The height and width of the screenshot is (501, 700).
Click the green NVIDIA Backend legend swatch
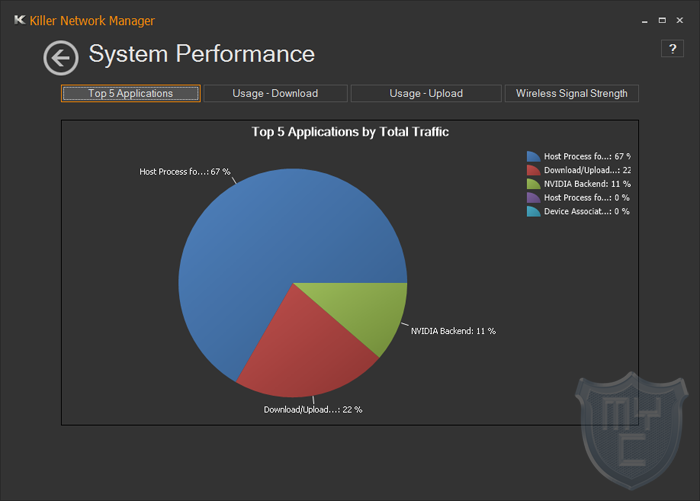pos(533,184)
